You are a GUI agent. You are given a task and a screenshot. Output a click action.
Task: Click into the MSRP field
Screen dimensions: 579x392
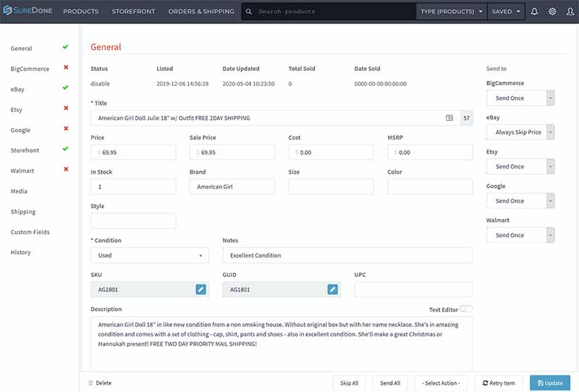[x=430, y=153]
